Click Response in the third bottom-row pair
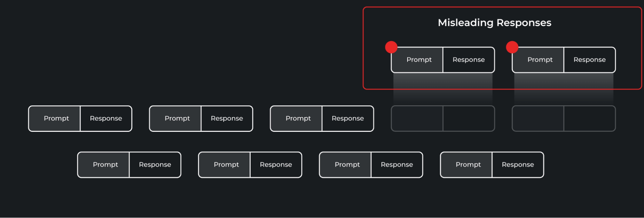Image resolution: width=644 pixels, height=218 pixels. click(397, 165)
